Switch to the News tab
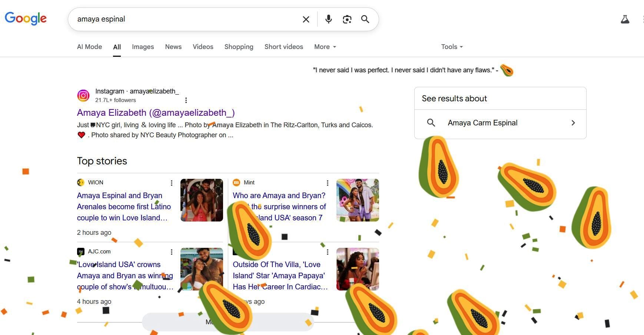 click(x=173, y=47)
